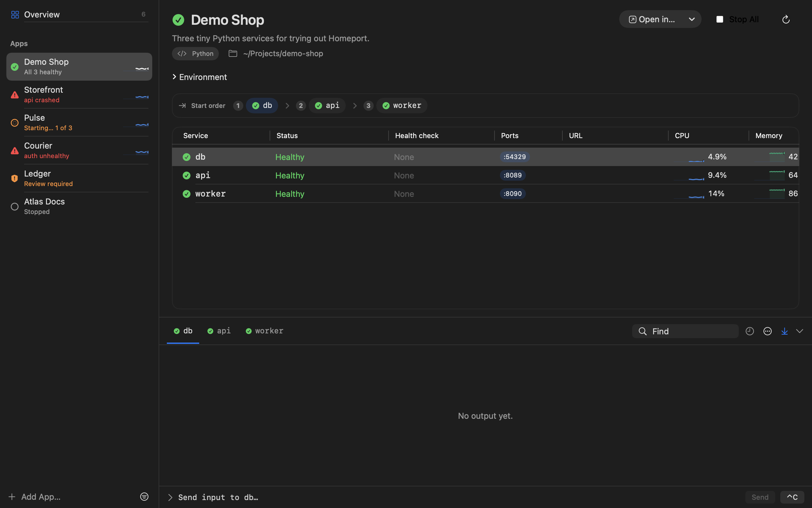This screenshot has width=812, height=508.
Task: Click the Find search field
Action: 685,331
